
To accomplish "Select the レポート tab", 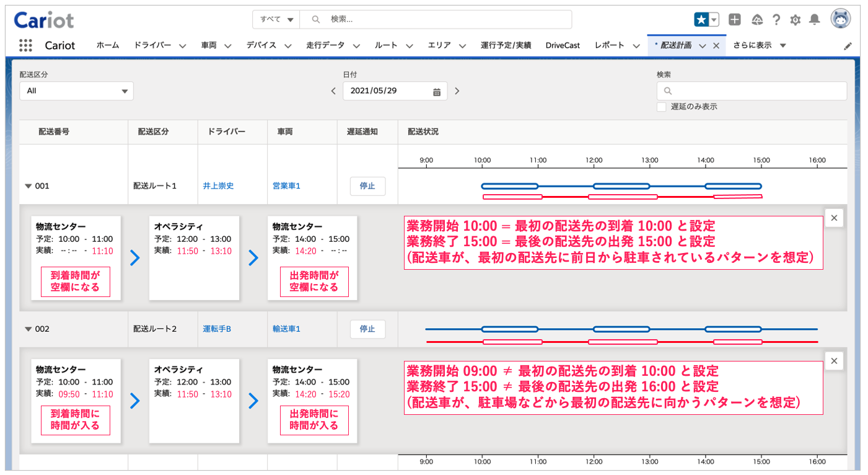I will [610, 45].
